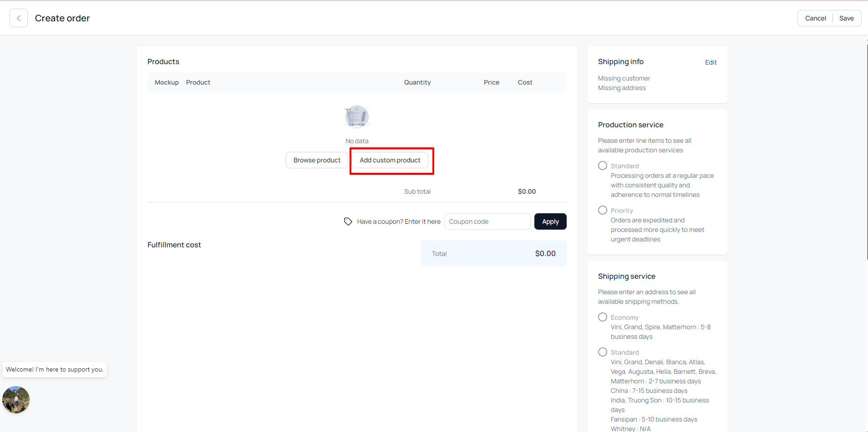
Task: Click Add custom product button
Action: tap(390, 160)
